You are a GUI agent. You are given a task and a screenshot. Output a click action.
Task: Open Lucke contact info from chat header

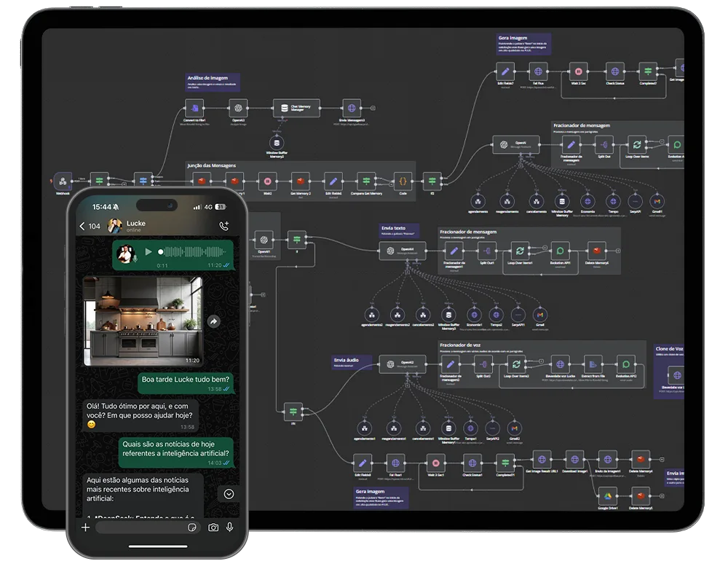coord(135,226)
